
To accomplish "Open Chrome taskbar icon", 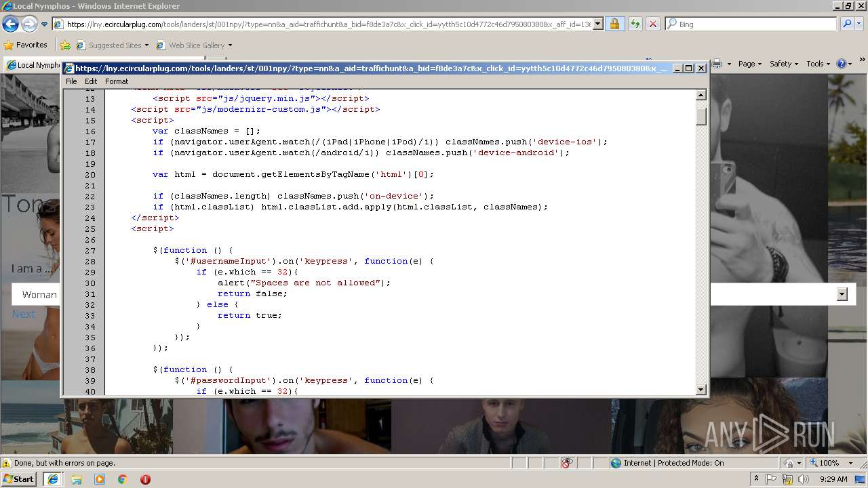I will 123,479.
